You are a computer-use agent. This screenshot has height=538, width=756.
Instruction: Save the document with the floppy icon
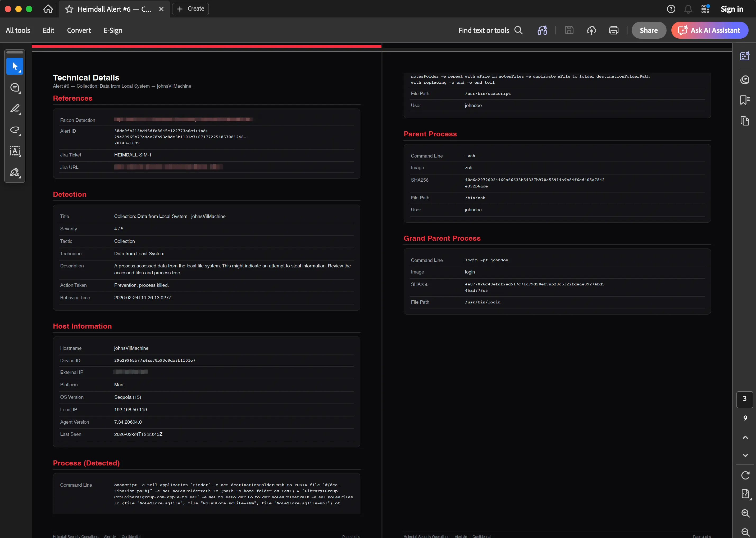pyautogui.click(x=569, y=30)
